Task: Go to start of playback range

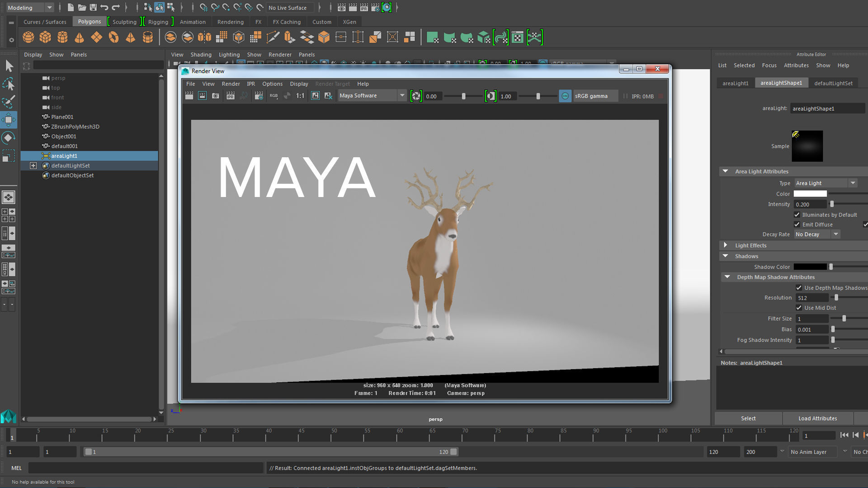Action: [844, 435]
